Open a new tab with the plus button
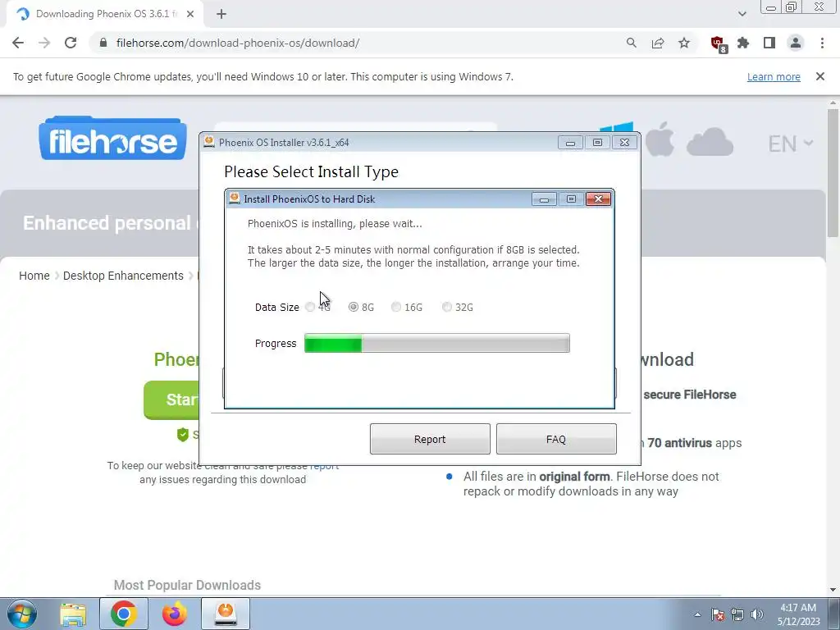Screen dimensions: 840x630 221,15
